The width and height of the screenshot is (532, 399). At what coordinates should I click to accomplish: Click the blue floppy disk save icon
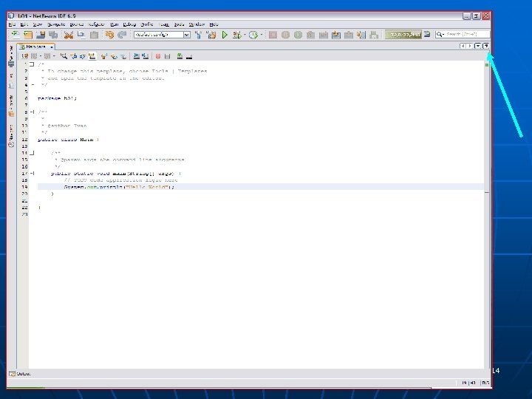pos(41,35)
